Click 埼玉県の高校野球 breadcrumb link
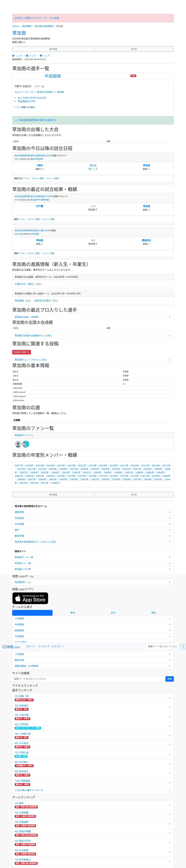 coord(44,26)
